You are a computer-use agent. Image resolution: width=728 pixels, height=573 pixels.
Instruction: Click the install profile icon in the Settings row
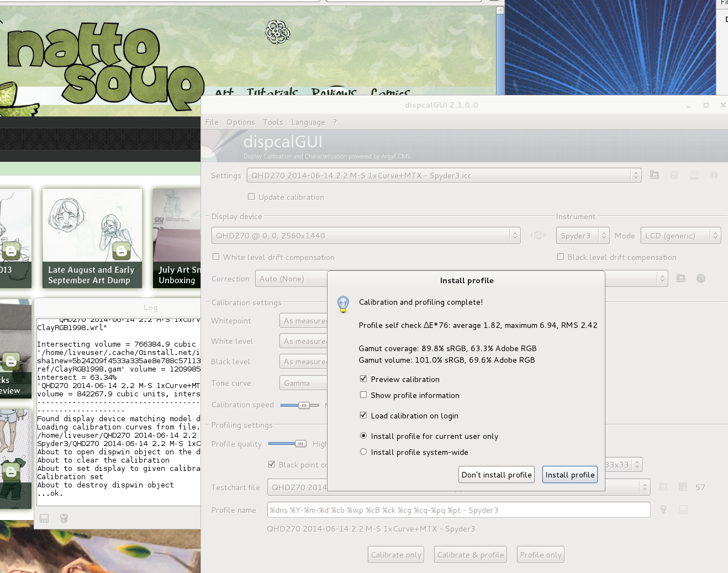point(694,175)
